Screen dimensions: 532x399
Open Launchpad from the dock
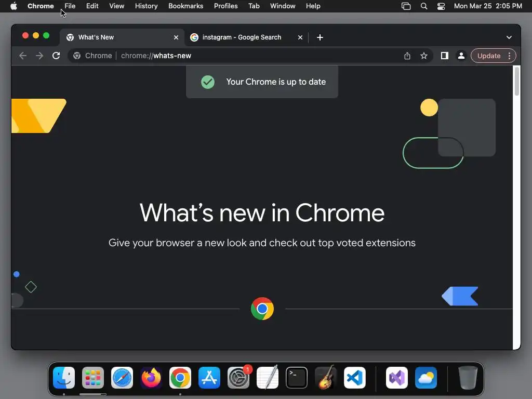(93, 378)
